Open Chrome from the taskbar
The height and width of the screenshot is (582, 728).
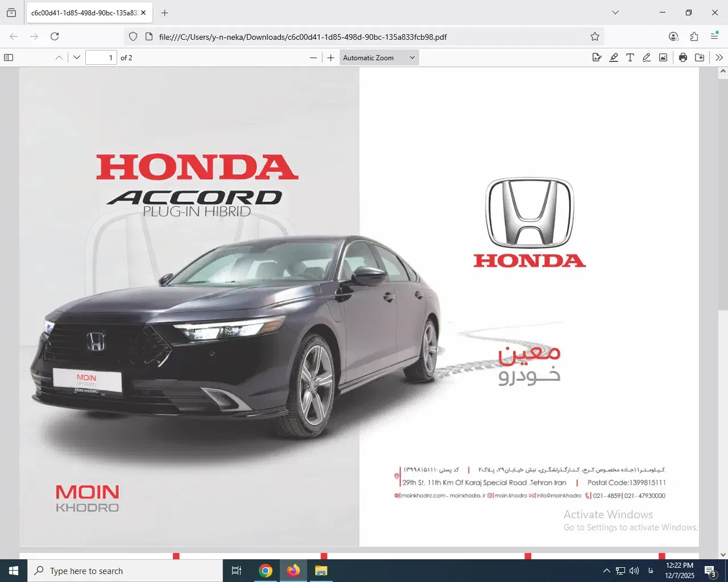pos(266,571)
